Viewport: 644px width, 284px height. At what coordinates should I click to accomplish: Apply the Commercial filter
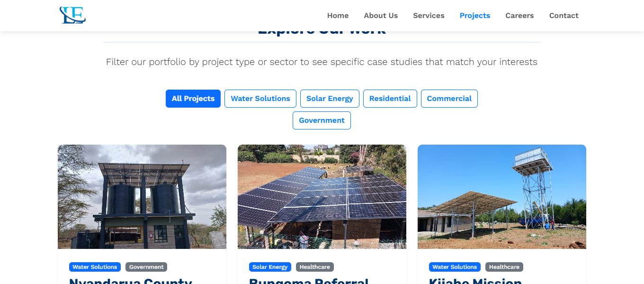(449, 99)
